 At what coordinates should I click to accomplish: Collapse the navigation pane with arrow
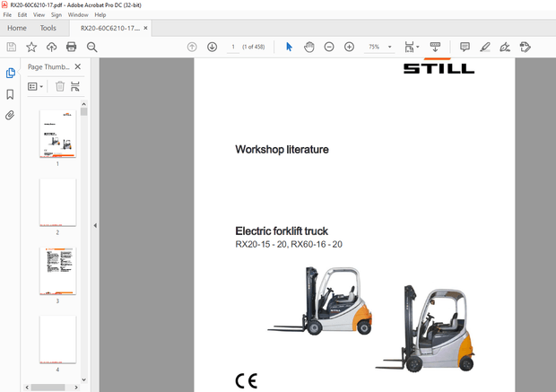(95, 226)
